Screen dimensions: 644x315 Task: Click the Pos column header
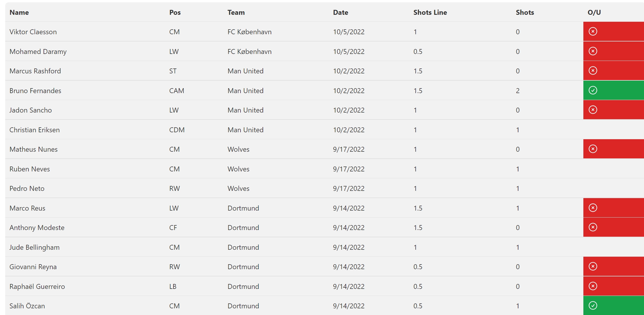click(175, 12)
